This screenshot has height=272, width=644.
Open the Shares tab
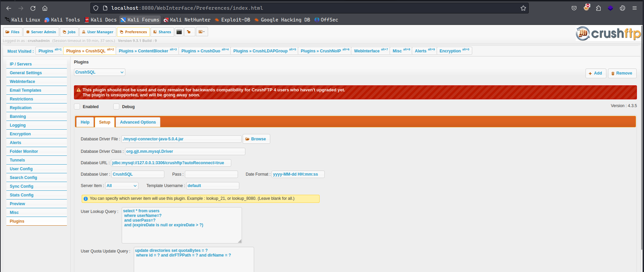pos(162,32)
